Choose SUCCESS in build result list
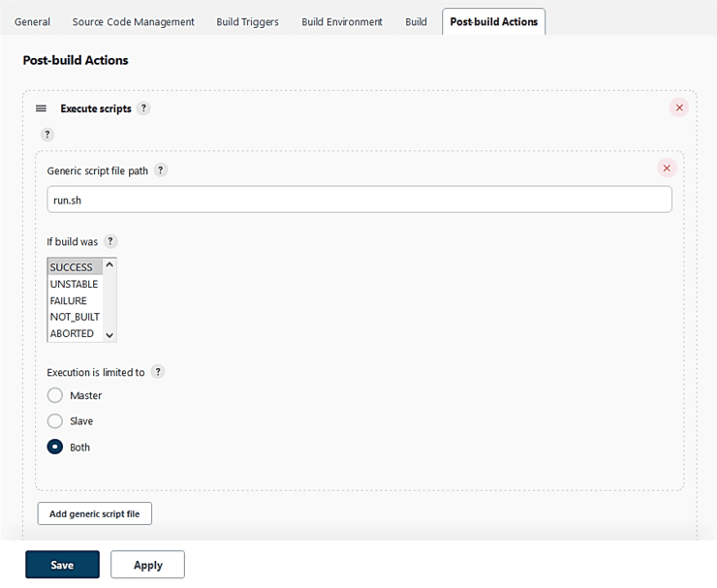717x588 pixels. pyautogui.click(x=75, y=267)
